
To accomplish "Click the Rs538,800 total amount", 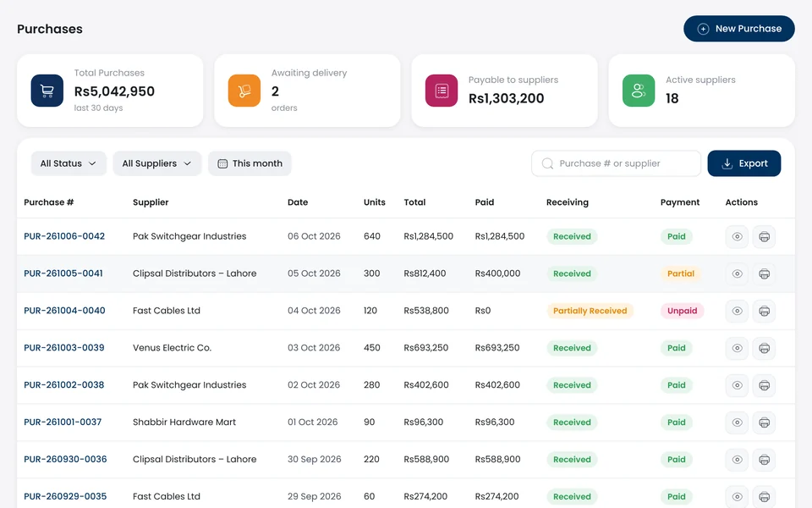I will (x=426, y=311).
